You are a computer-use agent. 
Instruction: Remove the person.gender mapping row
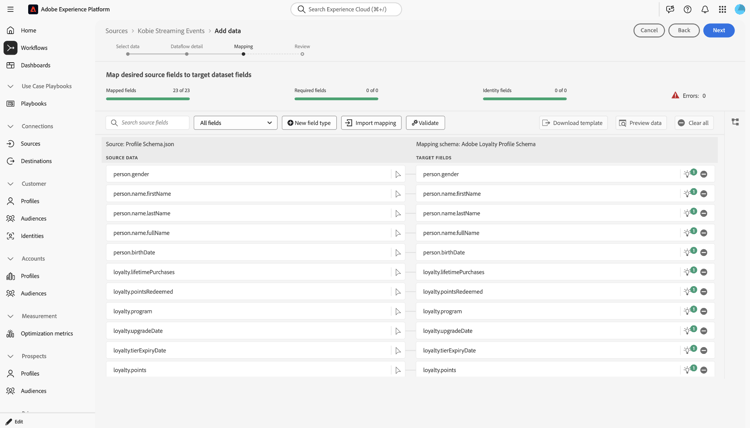point(704,175)
